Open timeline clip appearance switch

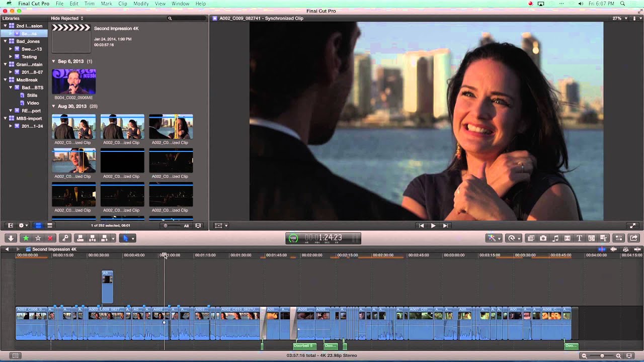(629, 356)
